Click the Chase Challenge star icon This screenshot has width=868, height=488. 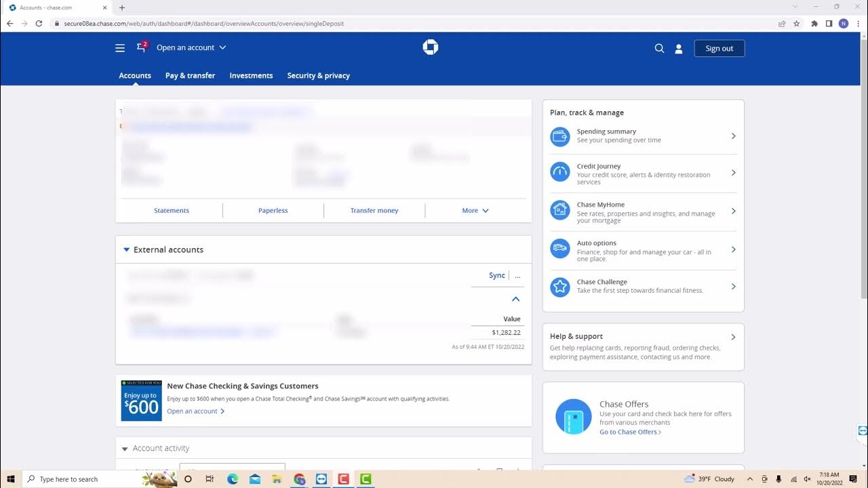point(560,287)
